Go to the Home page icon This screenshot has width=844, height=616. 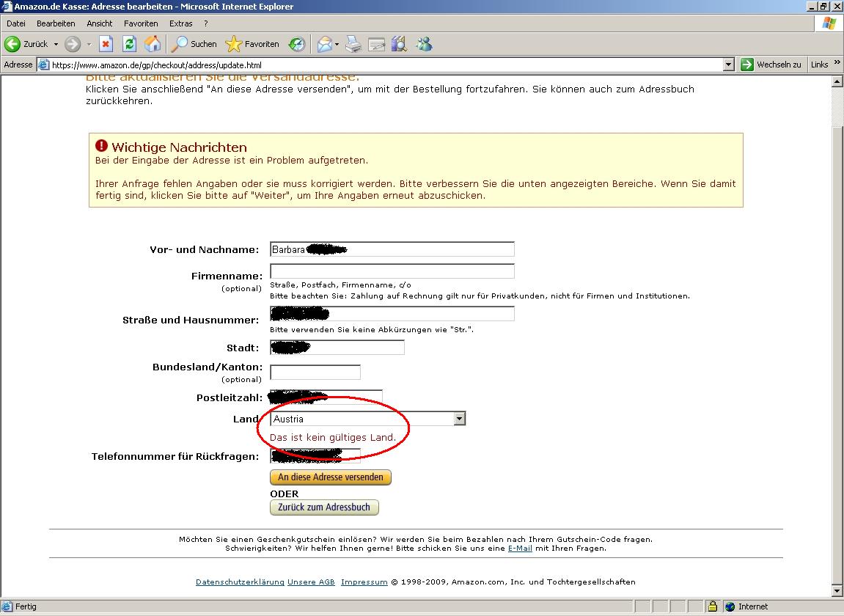(153, 44)
